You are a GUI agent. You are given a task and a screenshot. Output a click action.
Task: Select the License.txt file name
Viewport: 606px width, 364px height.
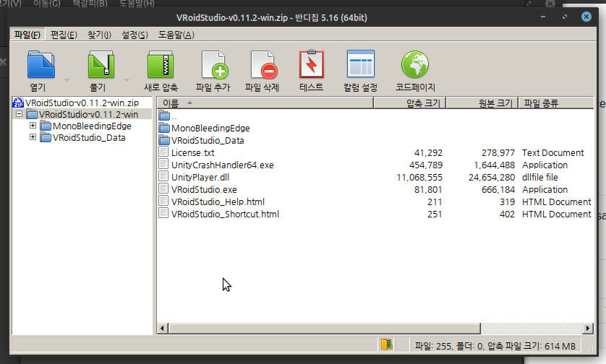(x=193, y=152)
